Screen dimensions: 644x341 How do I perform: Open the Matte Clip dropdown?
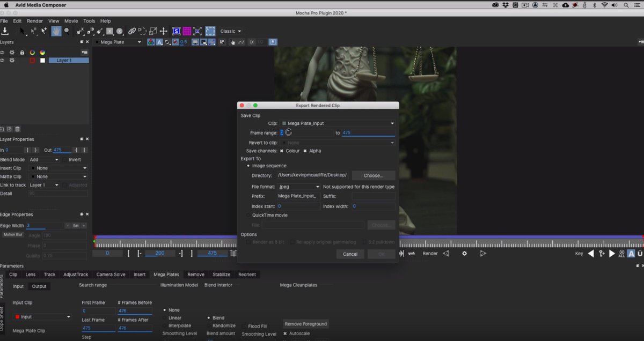[58, 176]
